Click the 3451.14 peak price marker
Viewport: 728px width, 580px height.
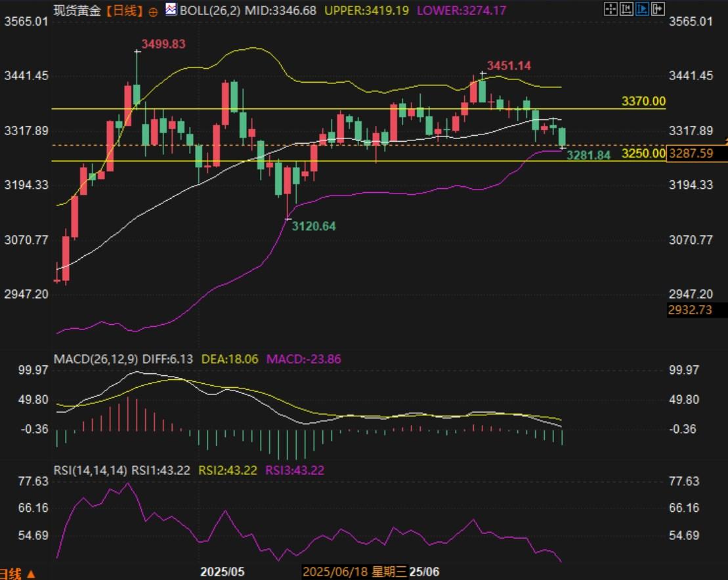(509, 66)
